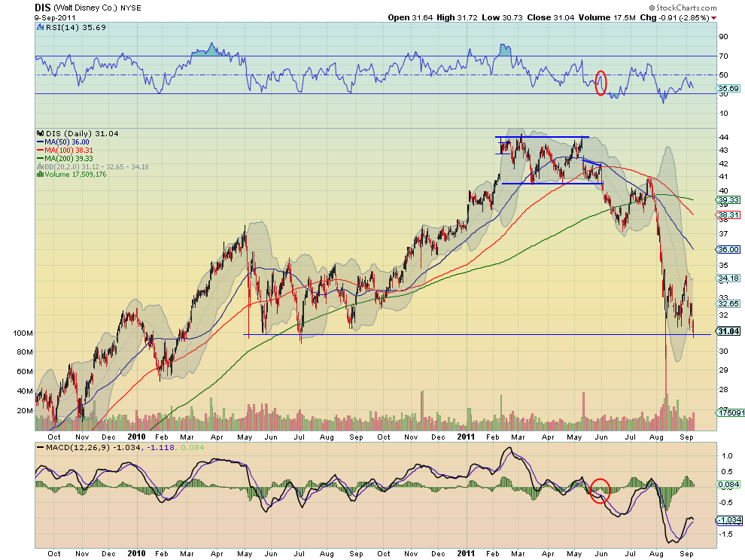Click 2010 on the price chart's date axis

point(137,437)
